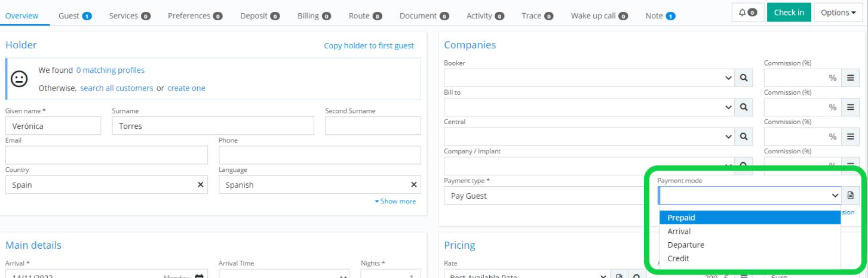
Task: Select Arrival from the Payment mode list
Action: click(x=679, y=231)
